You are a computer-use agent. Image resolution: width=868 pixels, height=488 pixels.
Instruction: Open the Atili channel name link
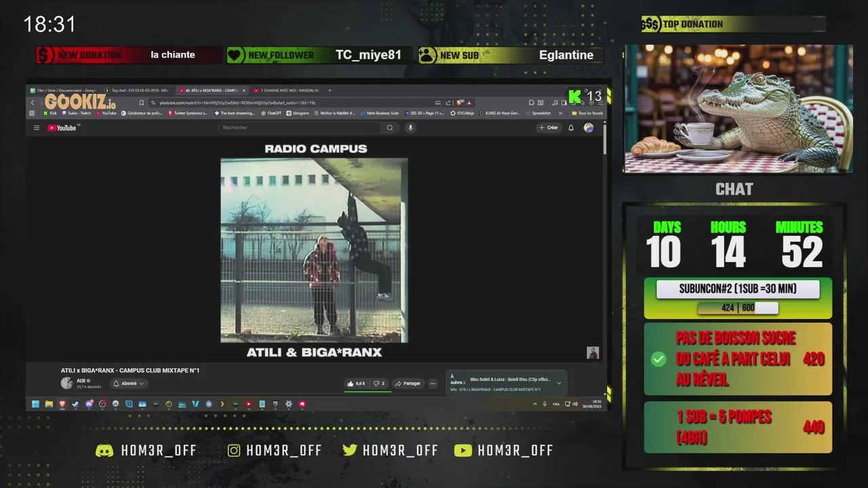click(81, 381)
